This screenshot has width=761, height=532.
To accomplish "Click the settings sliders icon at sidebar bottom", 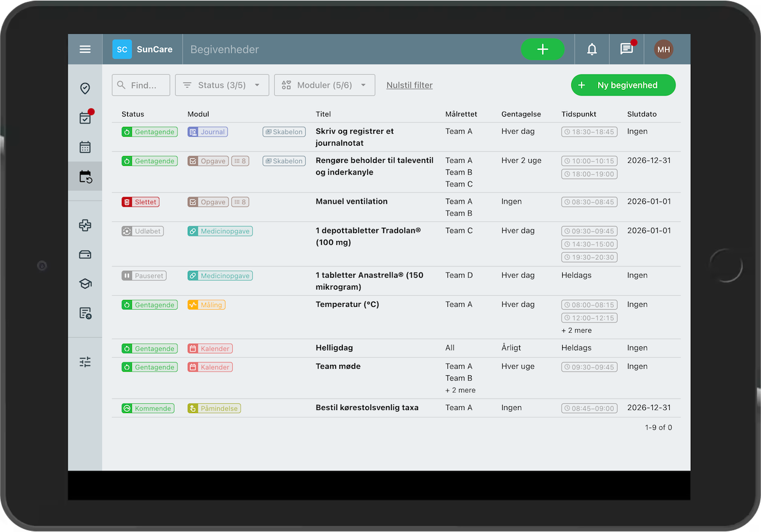I will 84,361.
